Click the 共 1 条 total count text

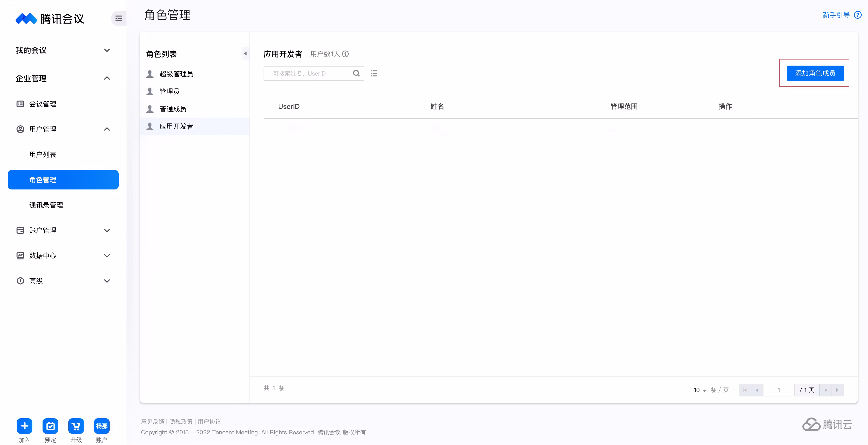(274, 388)
